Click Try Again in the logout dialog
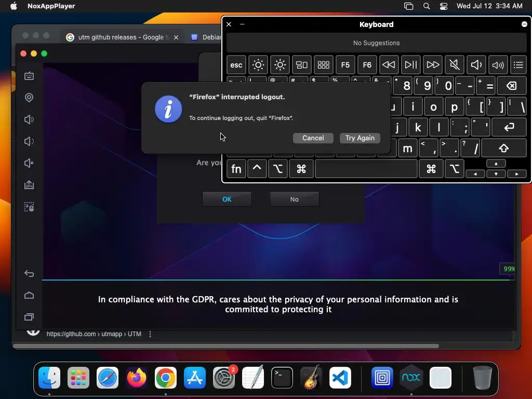Screen dimensions: 532x399 (360, 138)
